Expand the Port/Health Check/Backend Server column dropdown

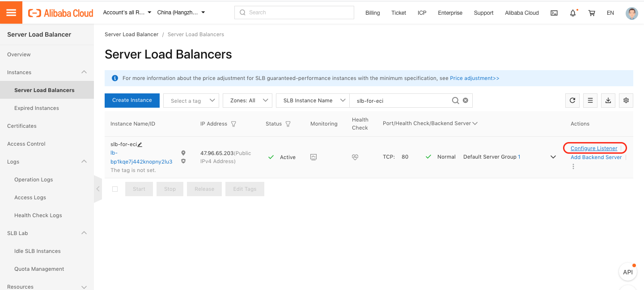point(475,123)
